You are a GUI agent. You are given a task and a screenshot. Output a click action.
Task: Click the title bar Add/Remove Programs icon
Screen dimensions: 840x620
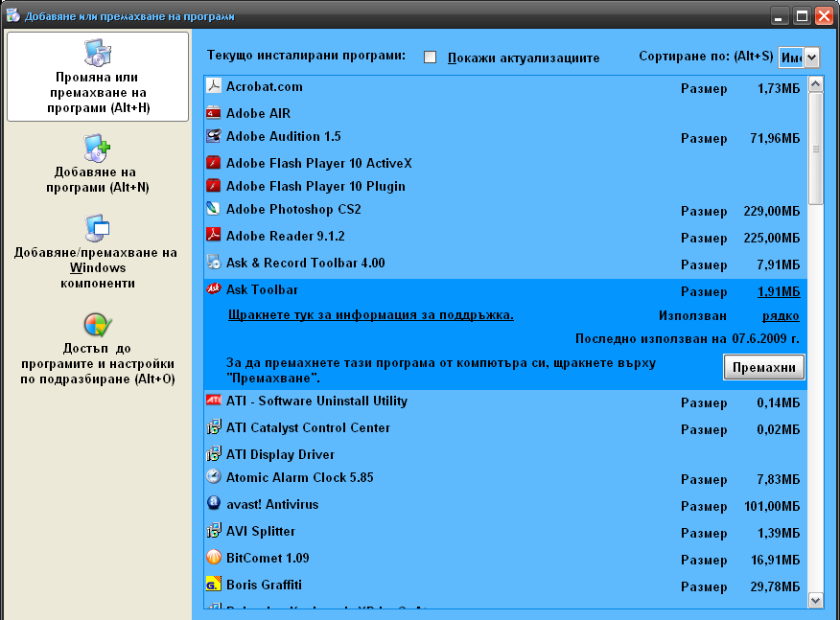(12, 15)
